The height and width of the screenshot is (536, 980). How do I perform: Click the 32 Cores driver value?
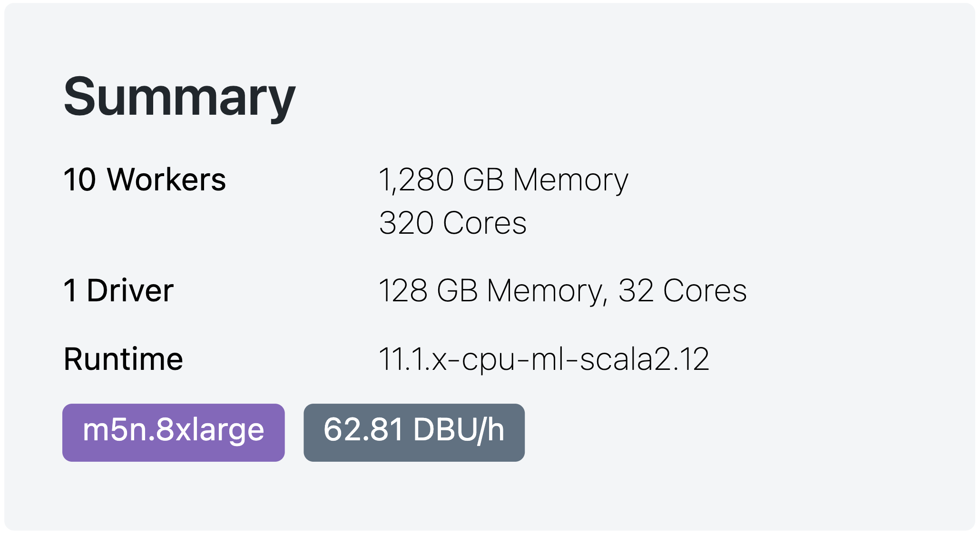coord(683,290)
